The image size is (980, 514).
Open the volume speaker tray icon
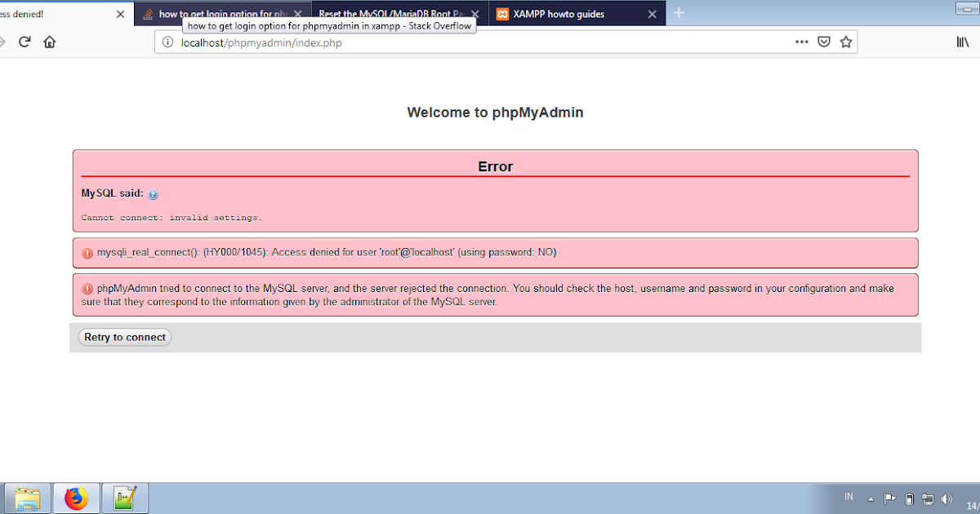click(947, 498)
